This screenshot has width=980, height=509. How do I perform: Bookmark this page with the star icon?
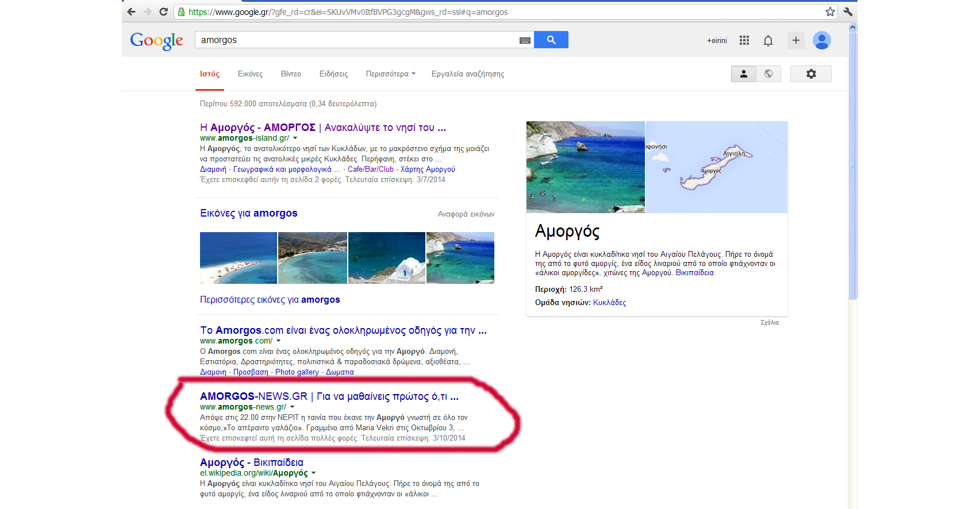click(x=830, y=11)
